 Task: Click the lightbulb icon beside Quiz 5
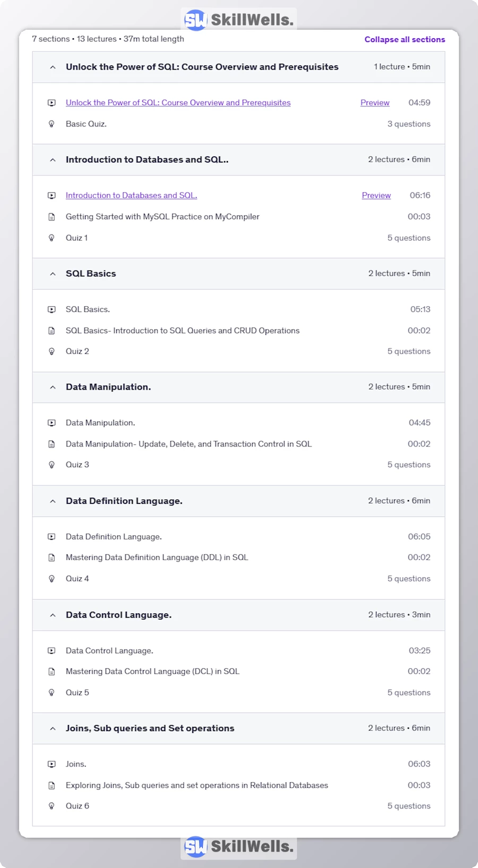click(52, 693)
